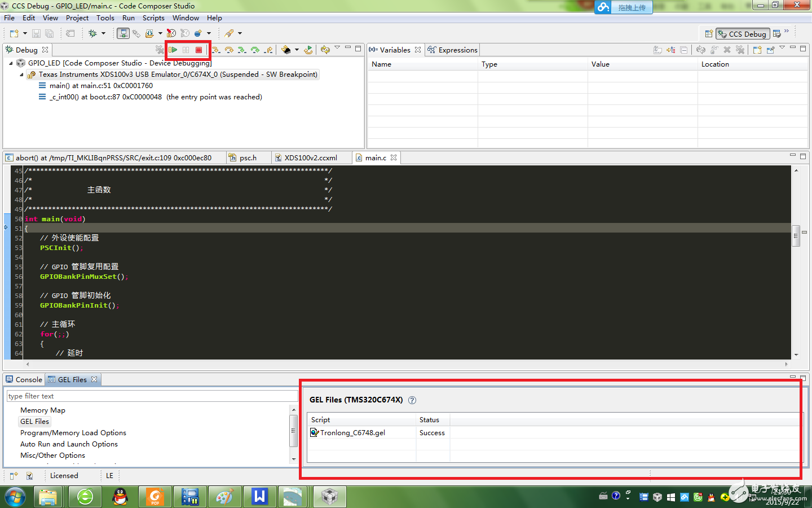The image size is (812, 508).
Task: Click the CPU Reset chip icon
Action: coord(286,50)
